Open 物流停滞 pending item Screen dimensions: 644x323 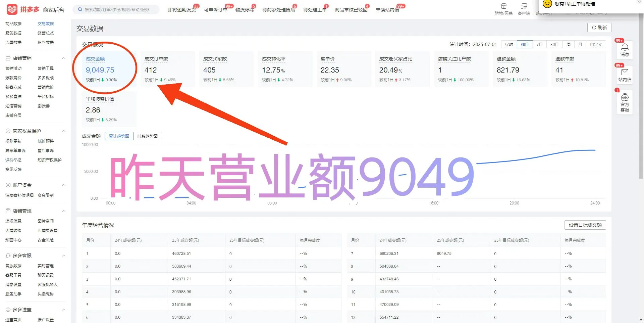pos(245,10)
